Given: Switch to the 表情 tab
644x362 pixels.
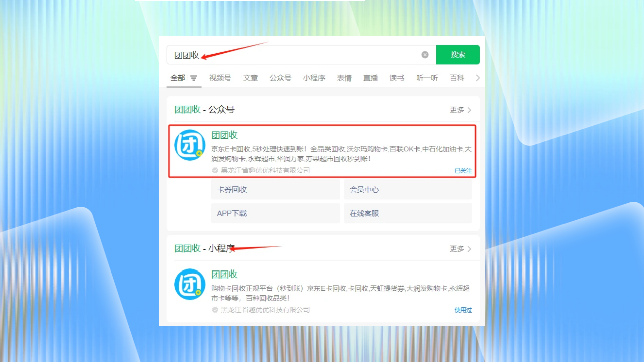Looking at the screenshot, I should (344, 78).
